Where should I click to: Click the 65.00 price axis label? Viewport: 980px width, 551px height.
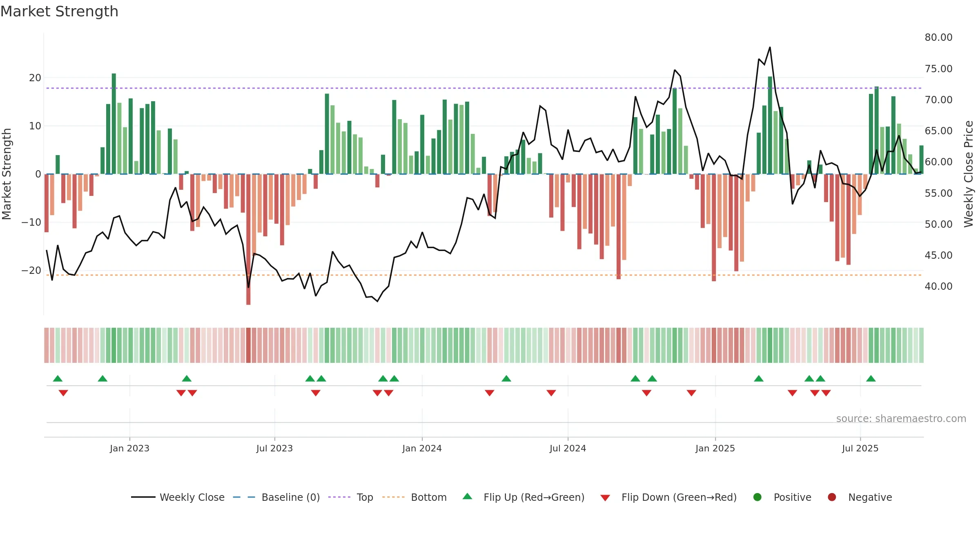(938, 131)
